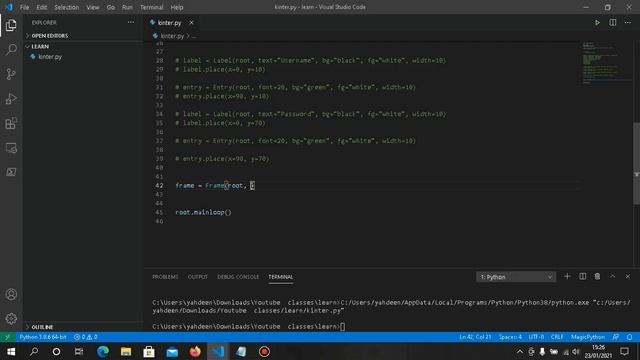Click the activity bar icon below Remote Explorer
640x360 pixels.
11,172
